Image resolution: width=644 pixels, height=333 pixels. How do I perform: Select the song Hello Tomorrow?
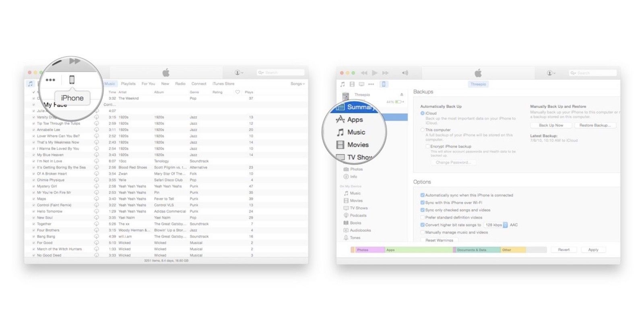point(50,211)
